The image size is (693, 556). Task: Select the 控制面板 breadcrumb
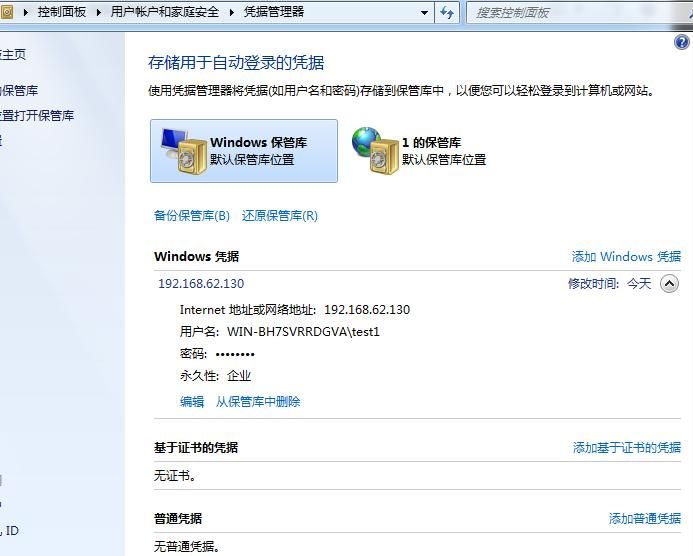tap(62, 12)
